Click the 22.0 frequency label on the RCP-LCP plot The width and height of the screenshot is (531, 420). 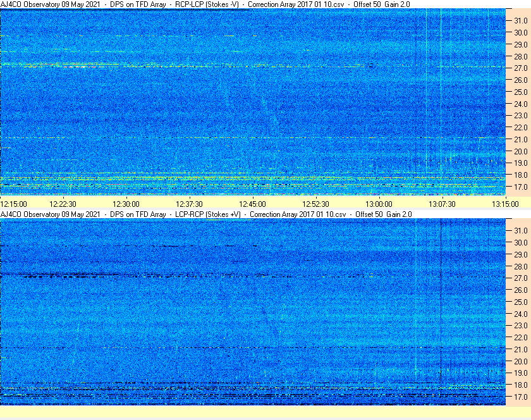[521, 128]
